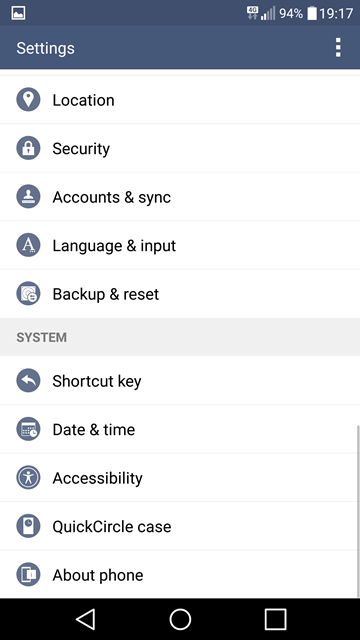Tap the Location pin icon

tap(28, 100)
